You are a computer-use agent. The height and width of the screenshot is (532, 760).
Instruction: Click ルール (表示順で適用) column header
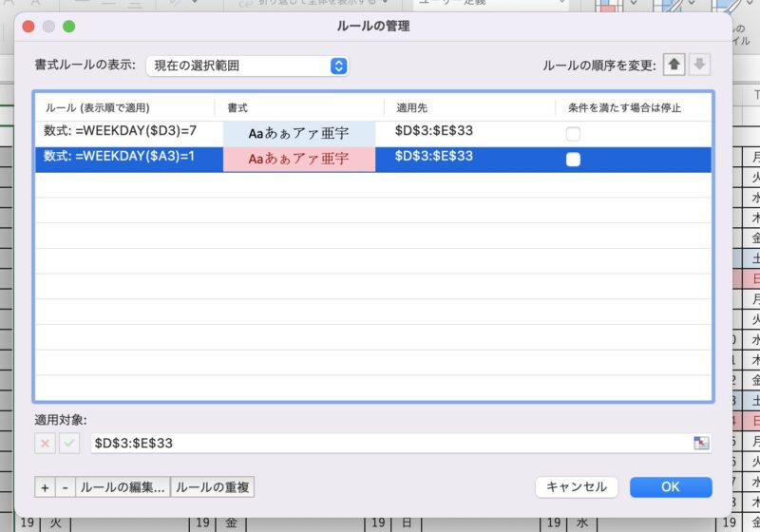click(98, 107)
